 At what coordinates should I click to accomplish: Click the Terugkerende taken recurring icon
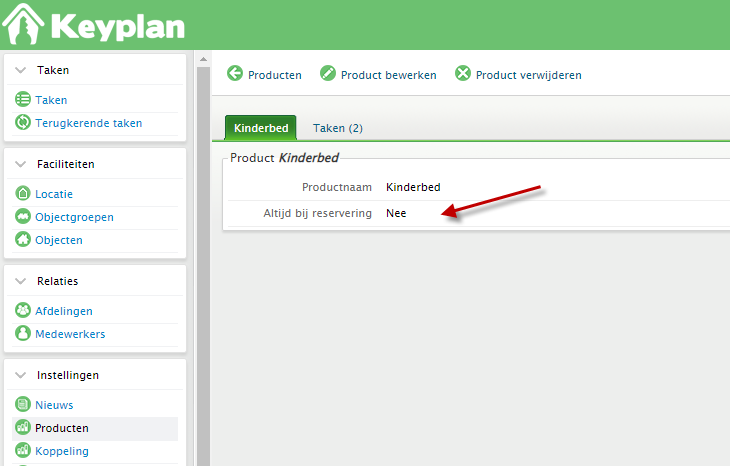(x=23, y=122)
